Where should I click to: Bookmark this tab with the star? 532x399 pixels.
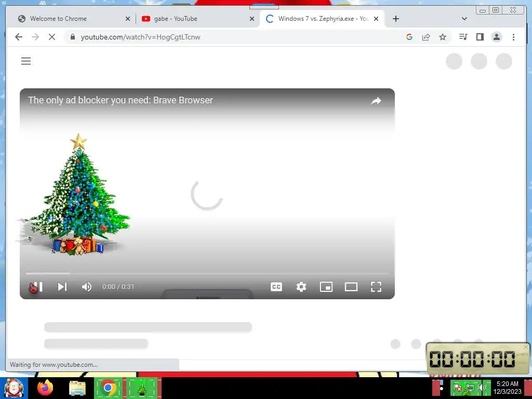pos(443,37)
